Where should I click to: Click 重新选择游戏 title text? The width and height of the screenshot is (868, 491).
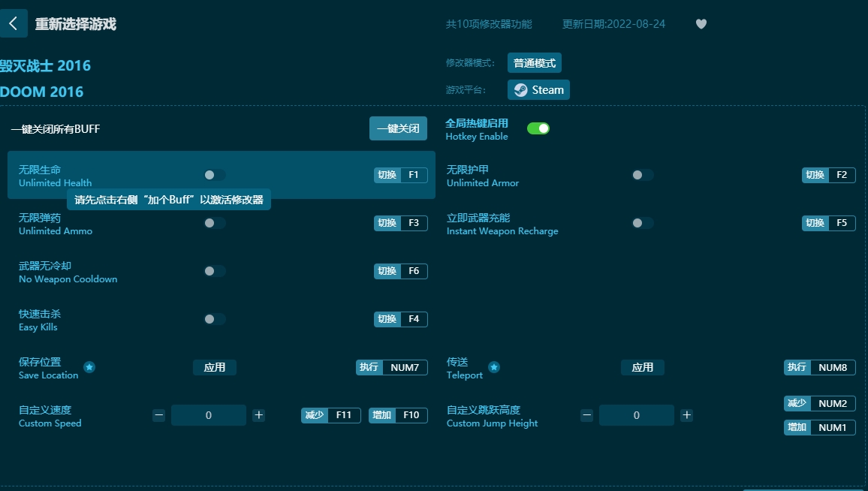[76, 24]
